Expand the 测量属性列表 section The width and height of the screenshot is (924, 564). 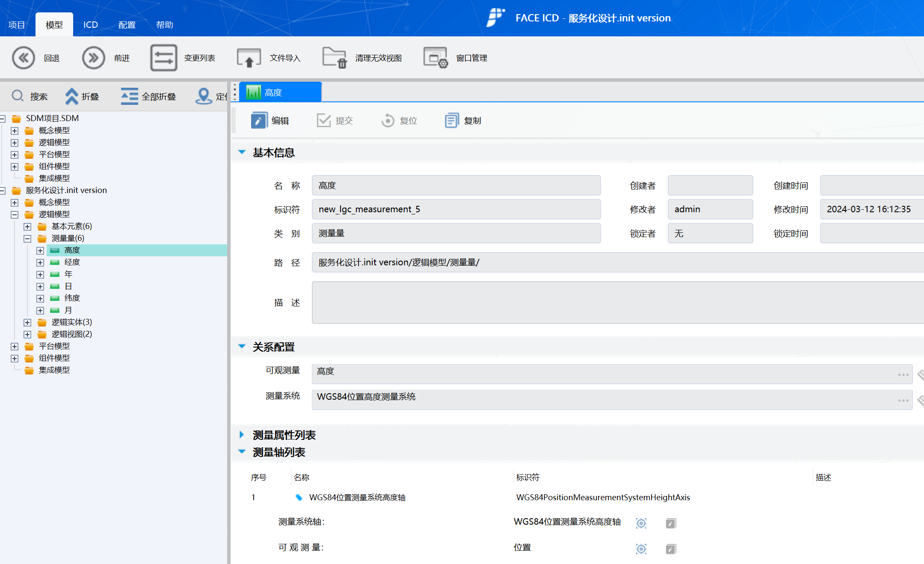tap(242, 435)
